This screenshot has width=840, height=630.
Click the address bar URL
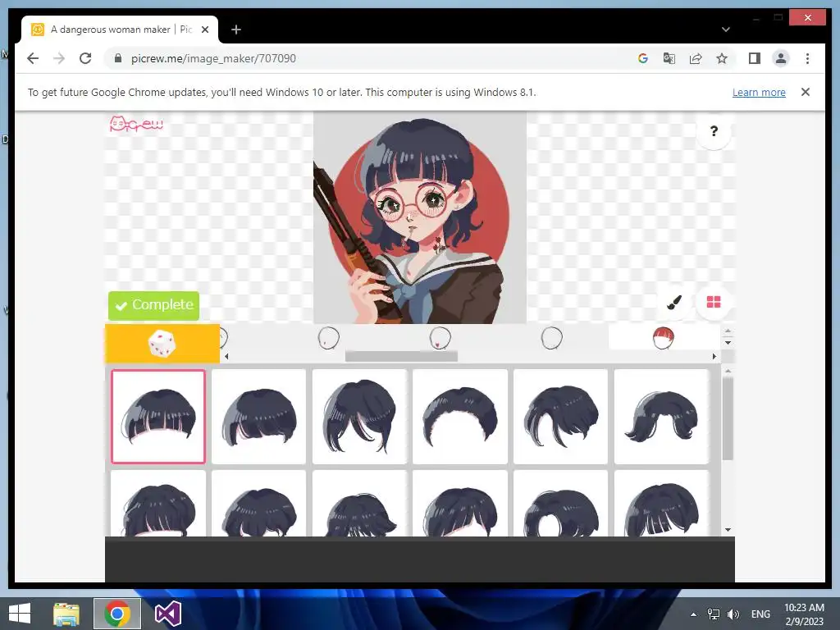(x=213, y=58)
